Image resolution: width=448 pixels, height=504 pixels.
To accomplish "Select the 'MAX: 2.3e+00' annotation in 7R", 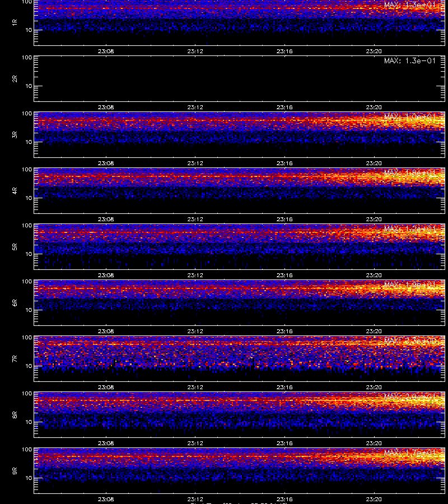I will coord(410,340).
